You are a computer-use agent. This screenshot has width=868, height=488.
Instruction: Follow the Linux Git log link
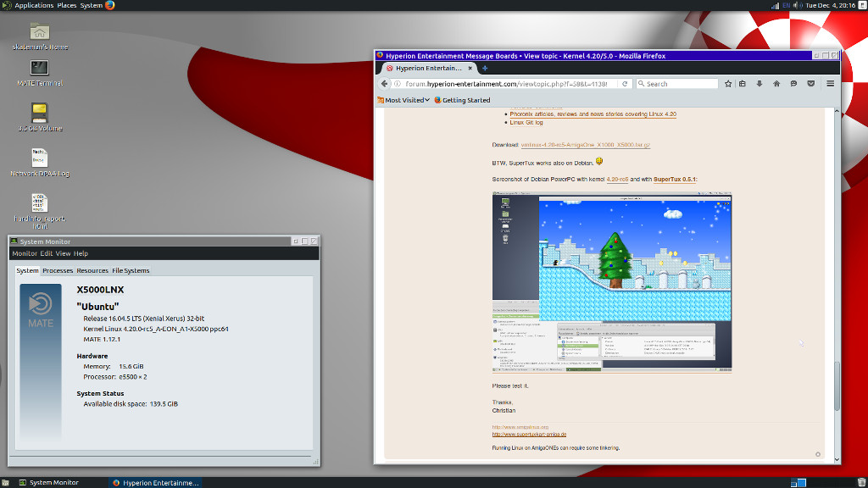[x=526, y=122]
